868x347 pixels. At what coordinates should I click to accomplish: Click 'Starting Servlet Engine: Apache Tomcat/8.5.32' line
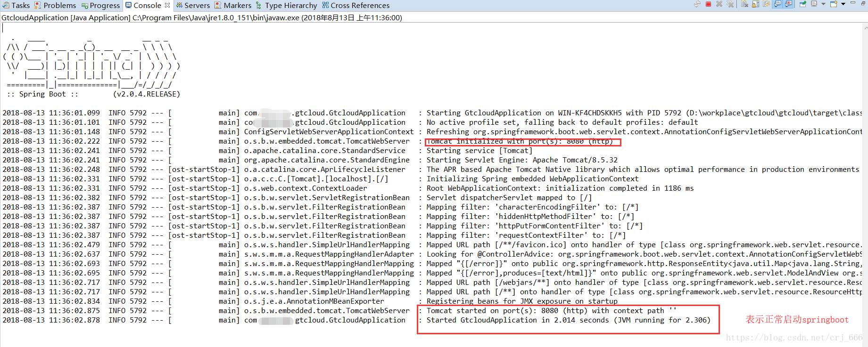tap(522, 160)
